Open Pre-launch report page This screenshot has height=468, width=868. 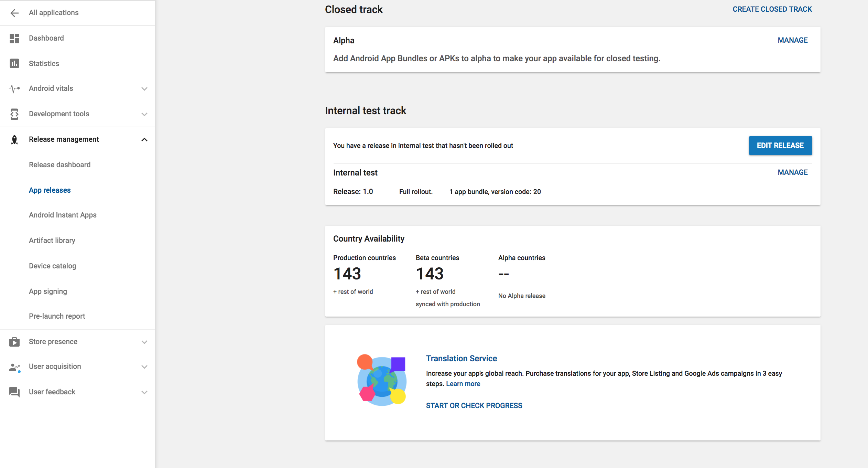pyautogui.click(x=57, y=316)
